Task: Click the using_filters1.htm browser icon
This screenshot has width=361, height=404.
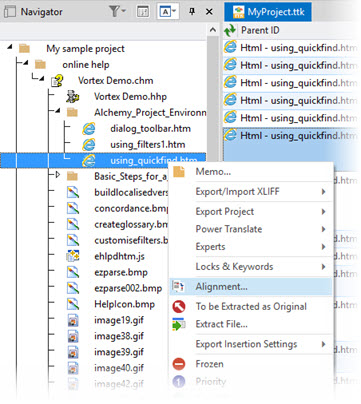Action: click(89, 145)
